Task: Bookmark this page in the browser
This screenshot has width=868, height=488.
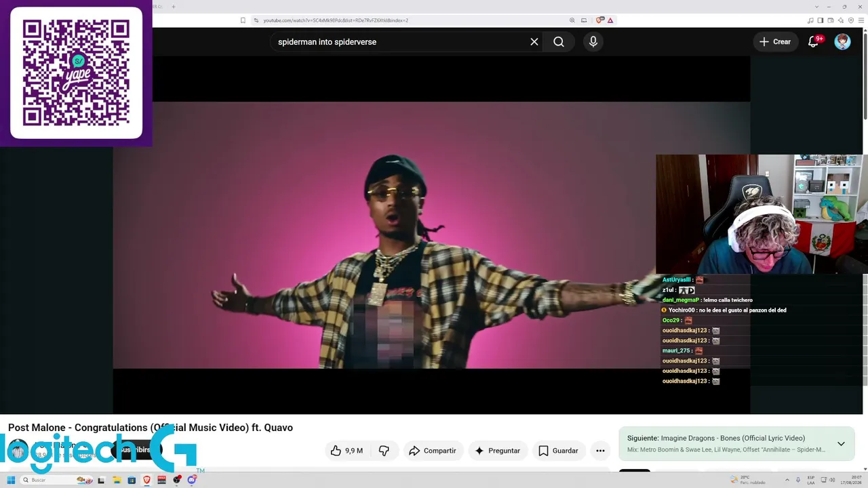Action: coord(243,20)
